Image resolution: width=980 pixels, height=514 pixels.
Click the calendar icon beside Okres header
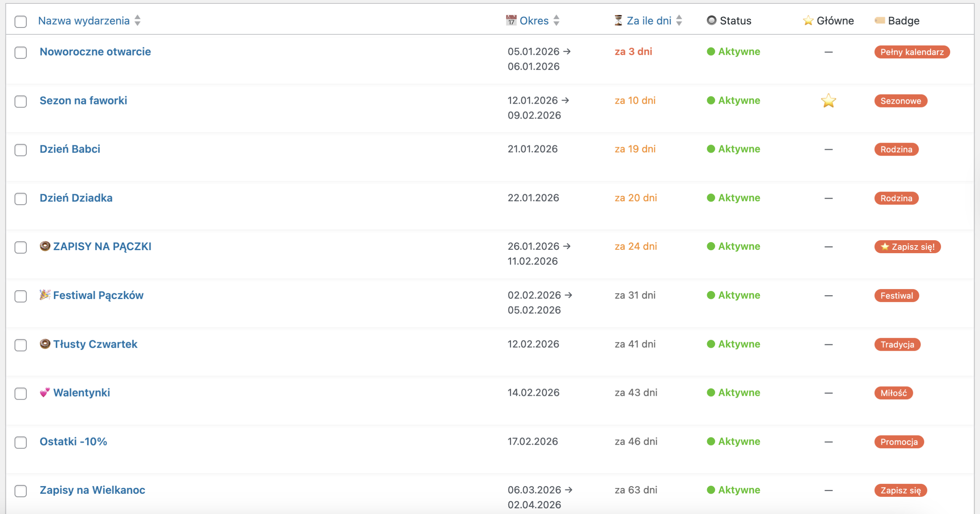(x=511, y=21)
